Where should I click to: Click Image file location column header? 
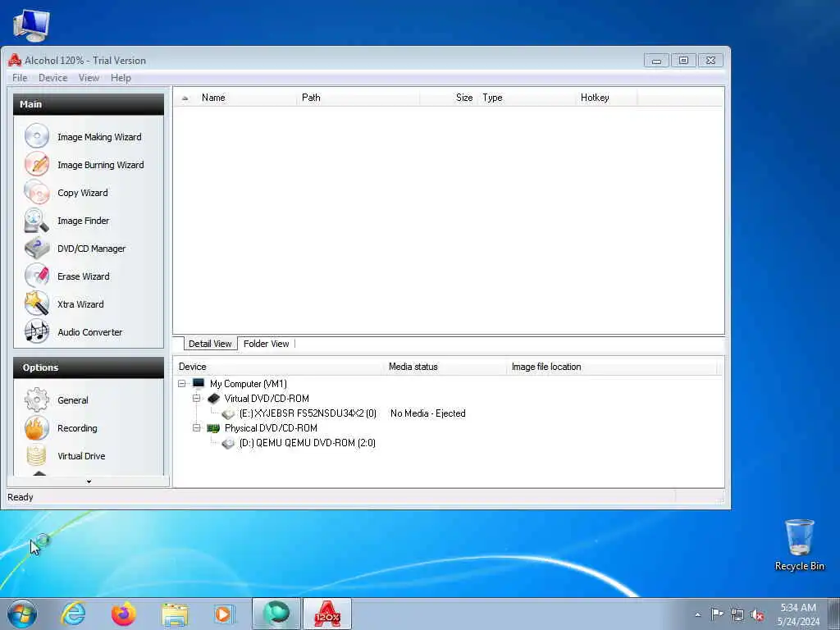click(x=611, y=367)
